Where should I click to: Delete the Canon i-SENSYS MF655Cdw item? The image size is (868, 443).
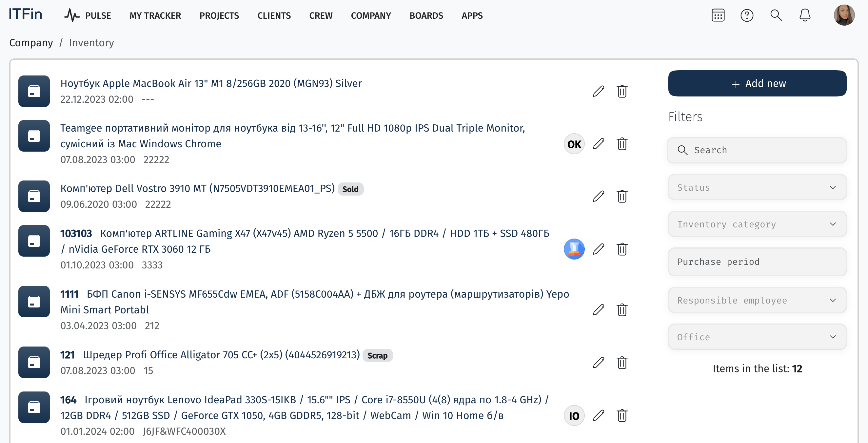pyautogui.click(x=622, y=310)
